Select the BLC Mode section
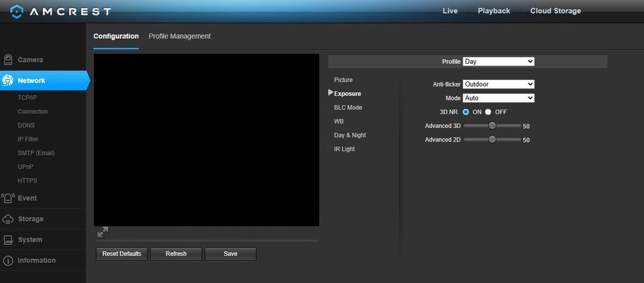Image resolution: width=644 pixels, height=283 pixels. pyautogui.click(x=348, y=107)
